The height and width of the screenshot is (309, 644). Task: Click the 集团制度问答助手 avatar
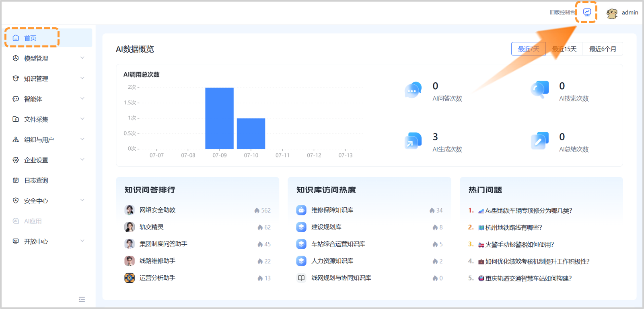click(130, 244)
